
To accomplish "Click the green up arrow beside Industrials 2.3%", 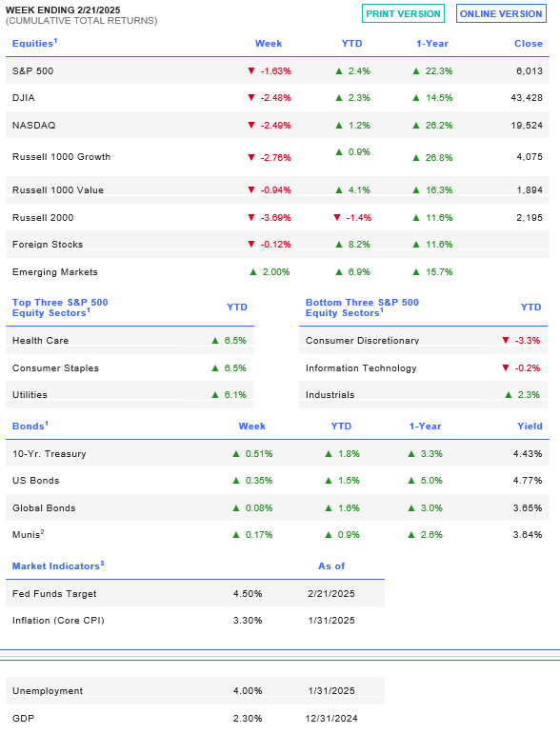I will [x=509, y=395].
